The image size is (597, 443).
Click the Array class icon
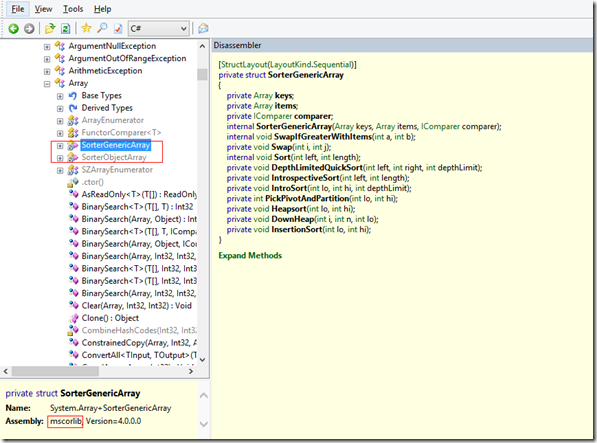point(60,83)
